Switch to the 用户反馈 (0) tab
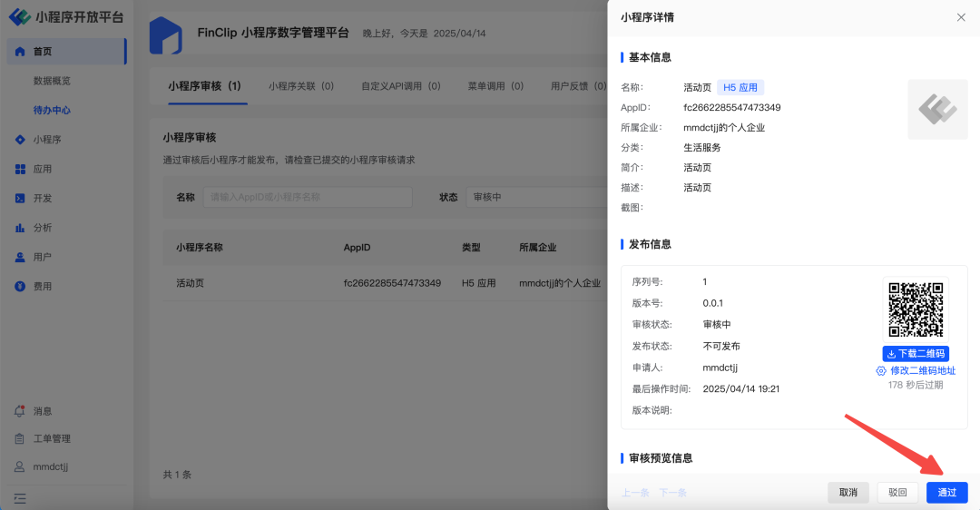Viewport: 980px width, 510px height. pos(578,86)
